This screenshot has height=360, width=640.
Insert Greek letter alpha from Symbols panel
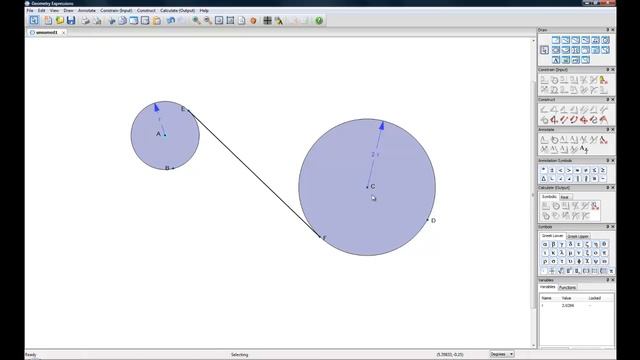[545, 244]
